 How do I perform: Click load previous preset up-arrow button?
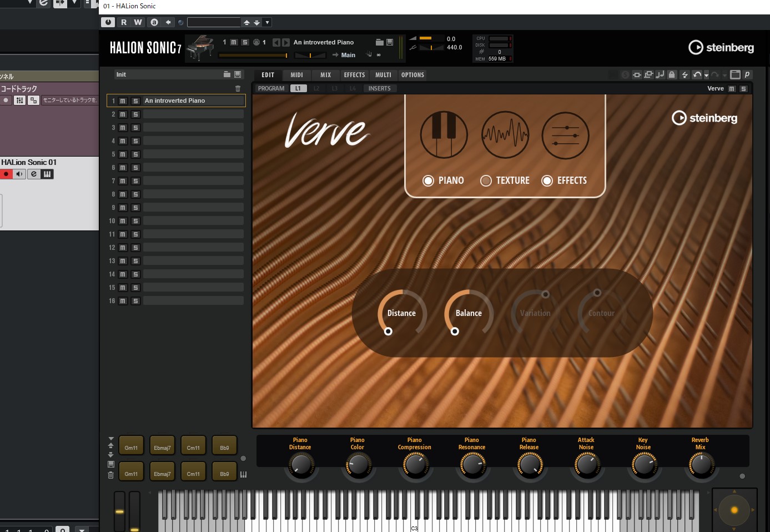click(246, 22)
